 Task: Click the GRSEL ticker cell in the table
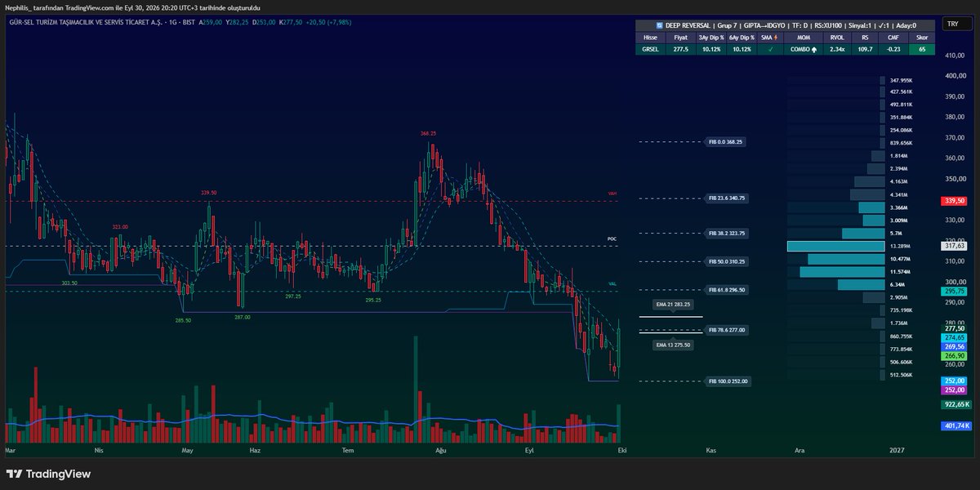pos(650,50)
